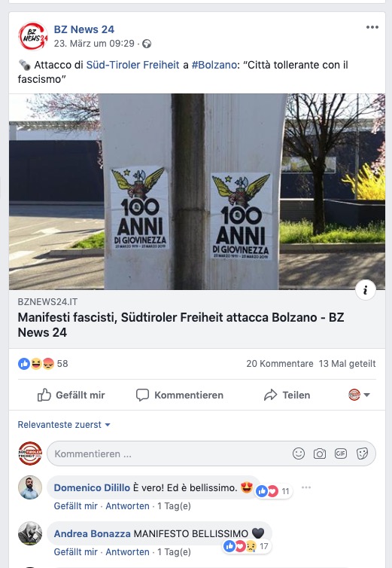392x568 pixels.
Task: Open the page identity selector dropdown arrow
Action: (366, 395)
